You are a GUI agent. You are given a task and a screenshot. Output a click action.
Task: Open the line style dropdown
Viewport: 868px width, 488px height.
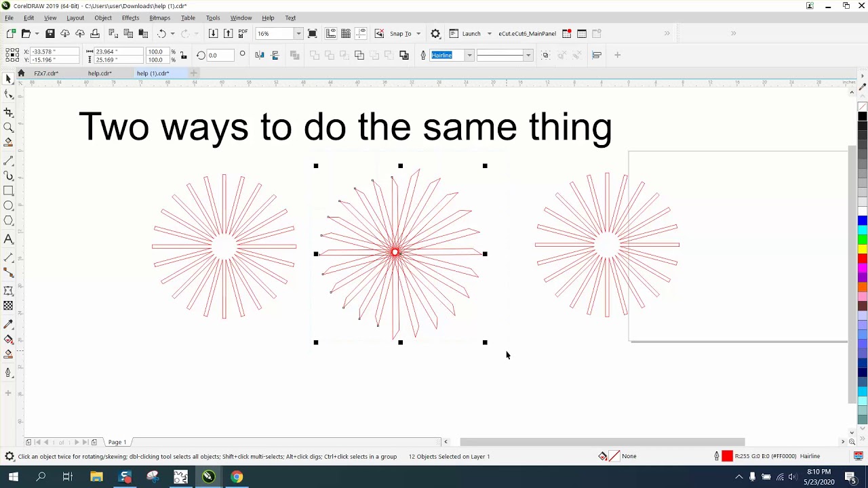[528, 55]
